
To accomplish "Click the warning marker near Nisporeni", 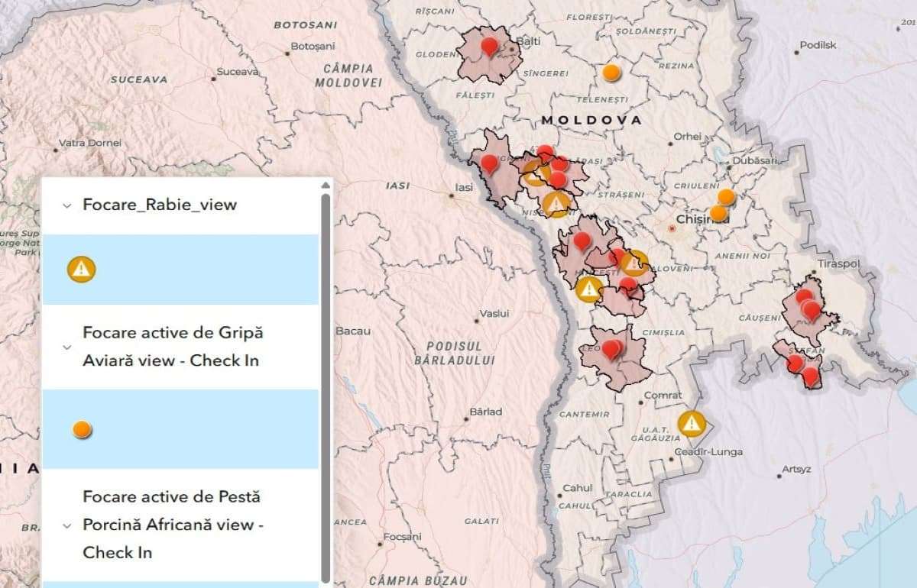I will pos(556,203).
